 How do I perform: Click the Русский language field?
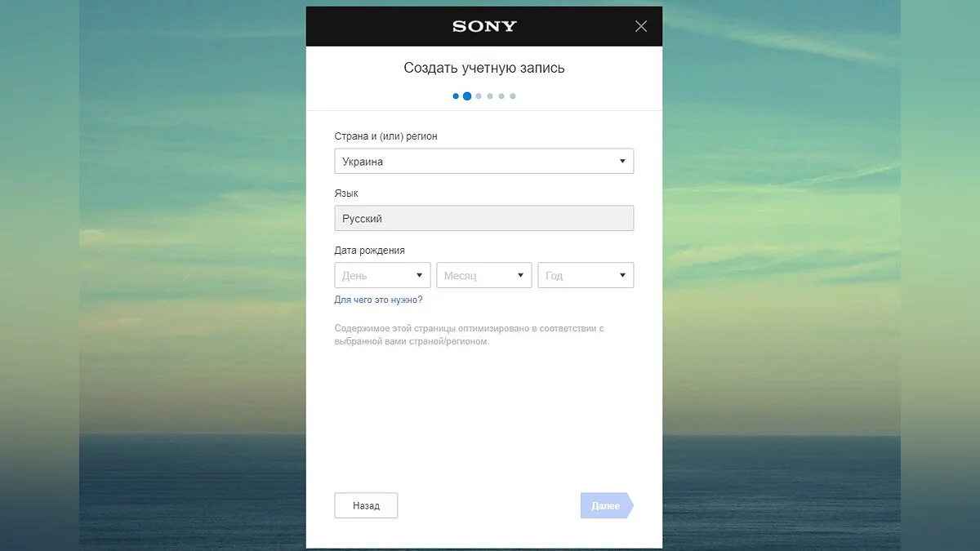(483, 219)
